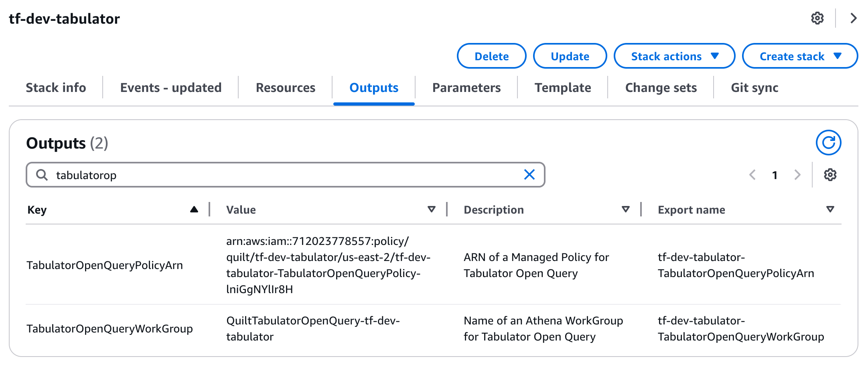This screenshot has height=367, width=868.
Task: Click the Update button
Action: [x=570, y=56]
